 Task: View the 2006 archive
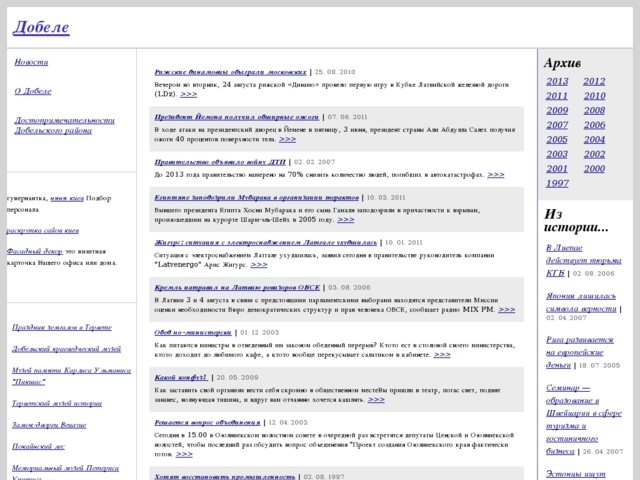click(594, 125)
